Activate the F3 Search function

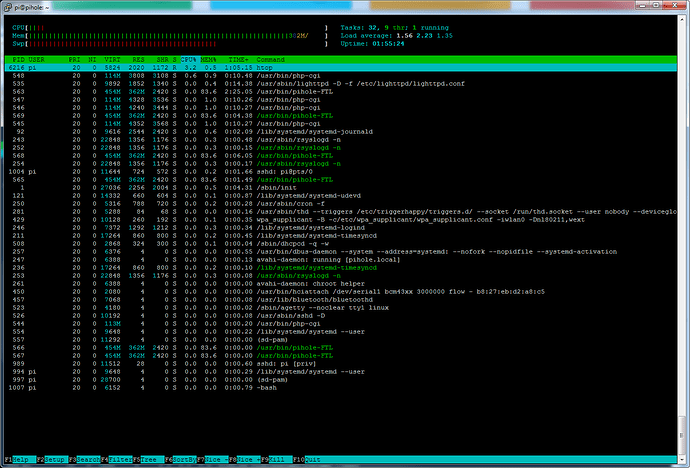[x=84, y=460]
